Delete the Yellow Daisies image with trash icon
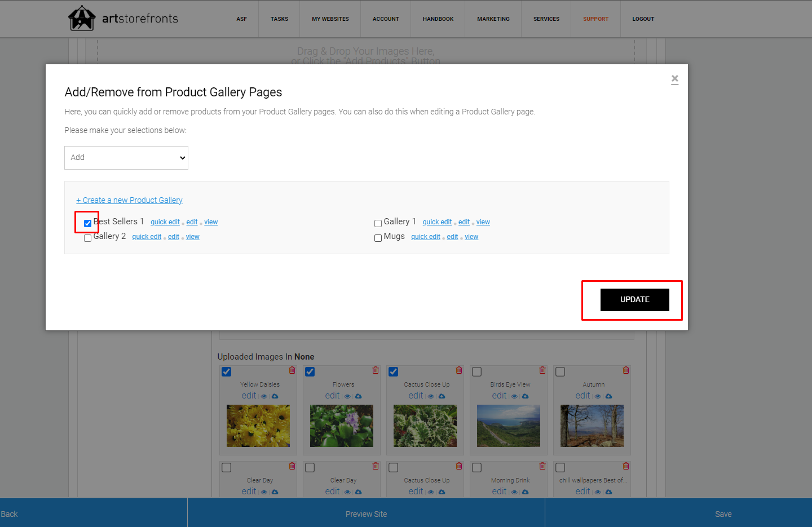This screenshot has width=812, height=527. tap(292, 370)
